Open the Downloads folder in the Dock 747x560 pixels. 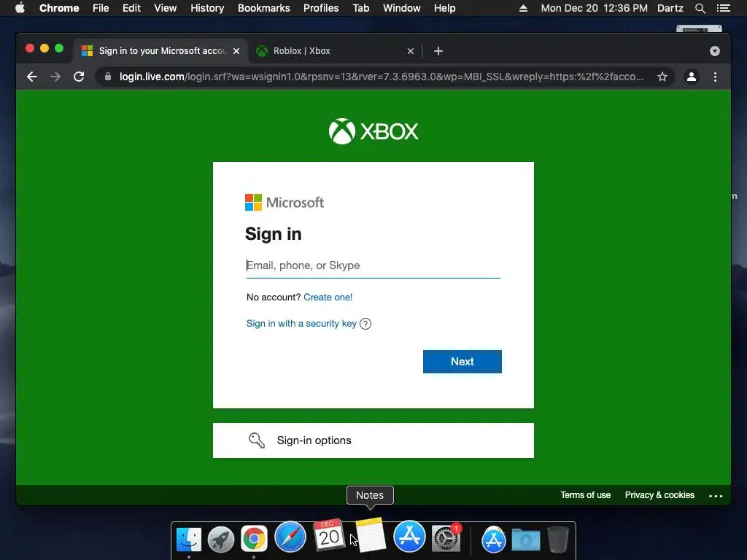tap(526, 540)
